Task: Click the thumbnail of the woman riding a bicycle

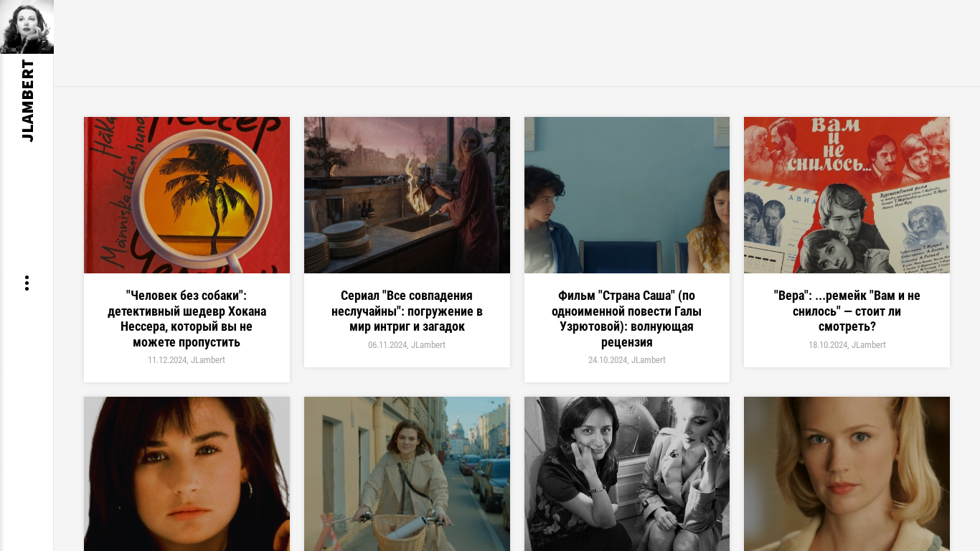Action: (x=407, y=474)
